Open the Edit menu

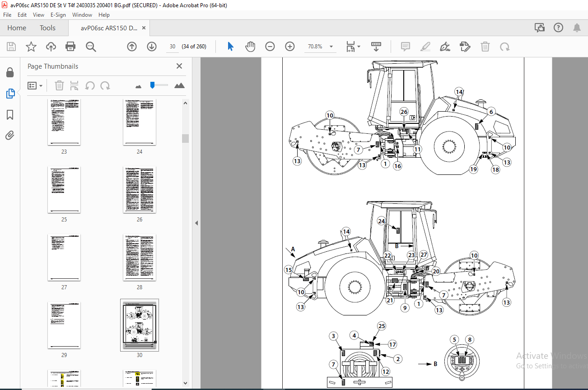[22, 15]
